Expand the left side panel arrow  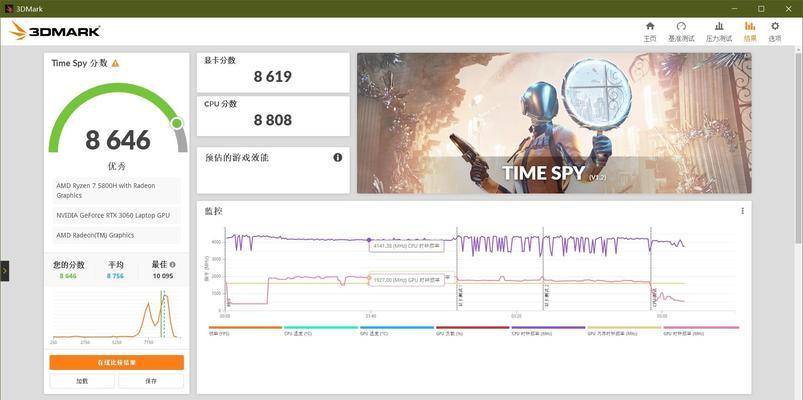[x=4, y=271]
